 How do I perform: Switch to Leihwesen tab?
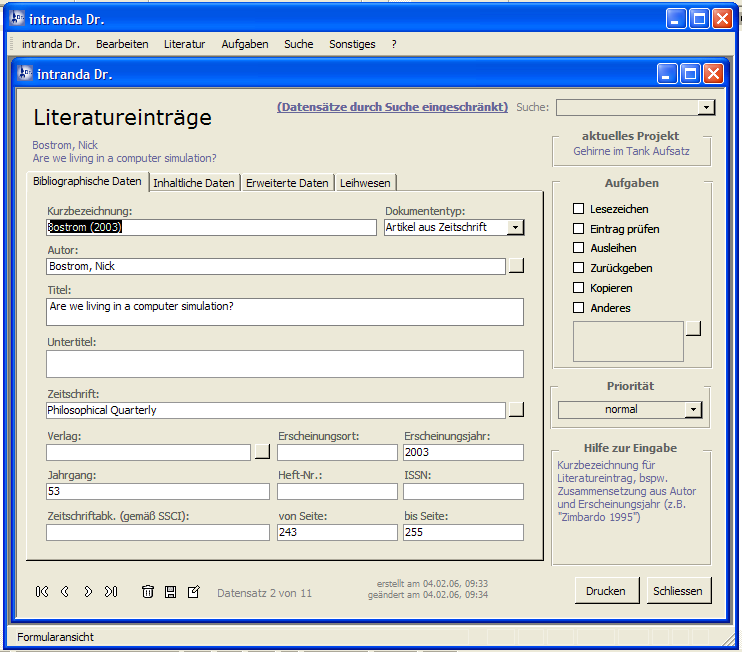(365, 183)
